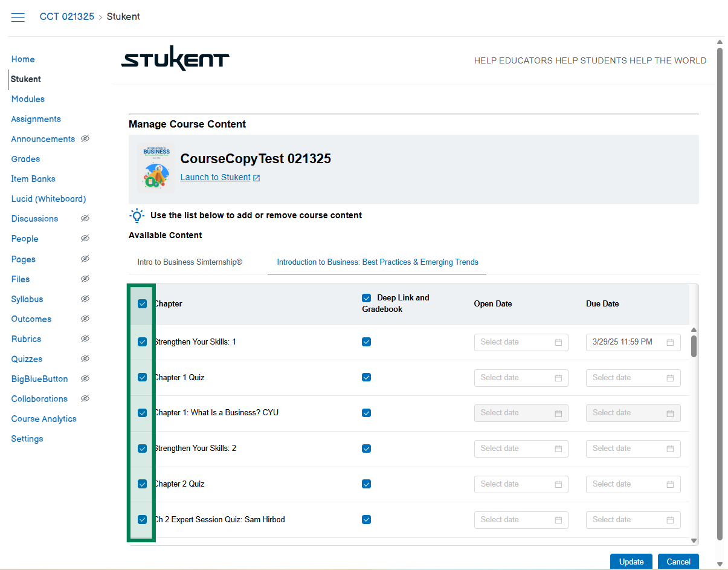Click the Launch to Stukent link
Image resolution: width=728 pixels, height=570 pixels.
point(215,178)
